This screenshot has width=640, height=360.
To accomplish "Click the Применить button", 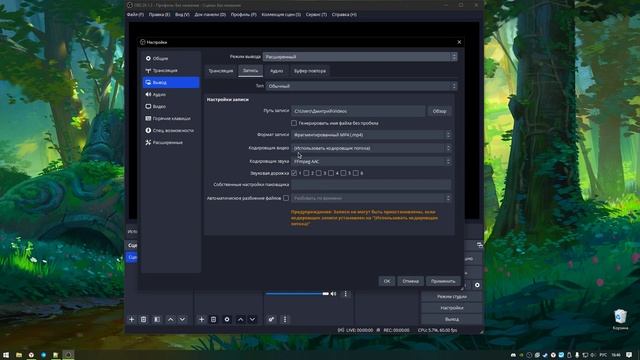I will pyautogui.click(x=443, y=281).
